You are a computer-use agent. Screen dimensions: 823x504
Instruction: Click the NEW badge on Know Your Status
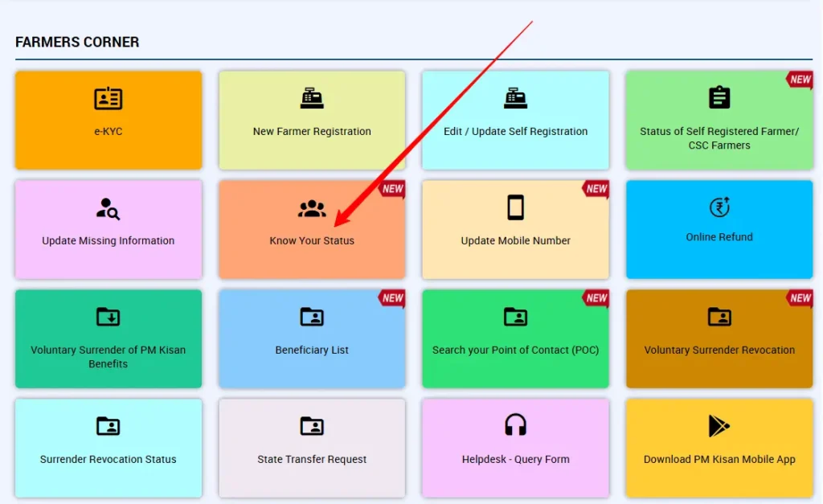tap(392, 190)
